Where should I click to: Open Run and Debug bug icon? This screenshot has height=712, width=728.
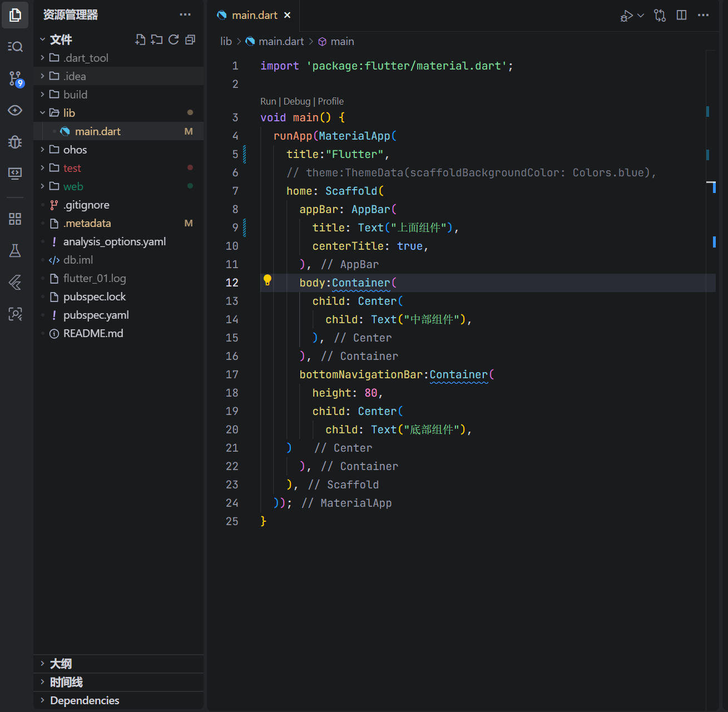(x=15, y=142)
